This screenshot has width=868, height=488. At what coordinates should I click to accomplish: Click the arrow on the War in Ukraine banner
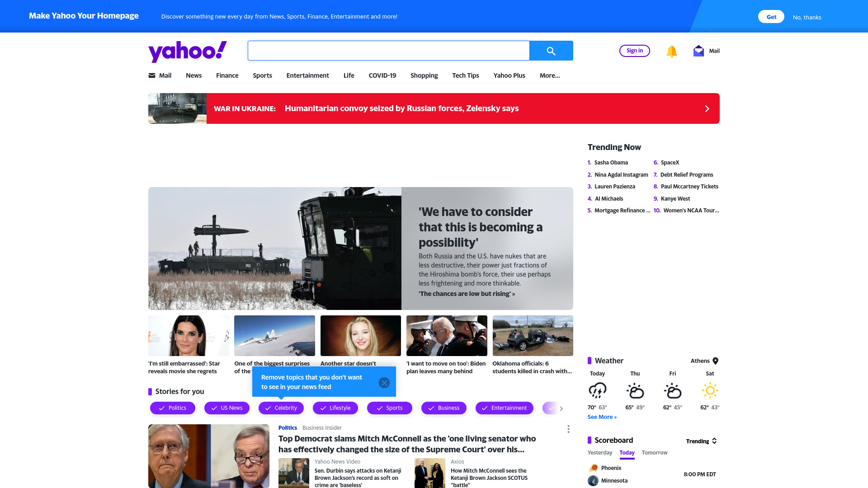point(707,108)
